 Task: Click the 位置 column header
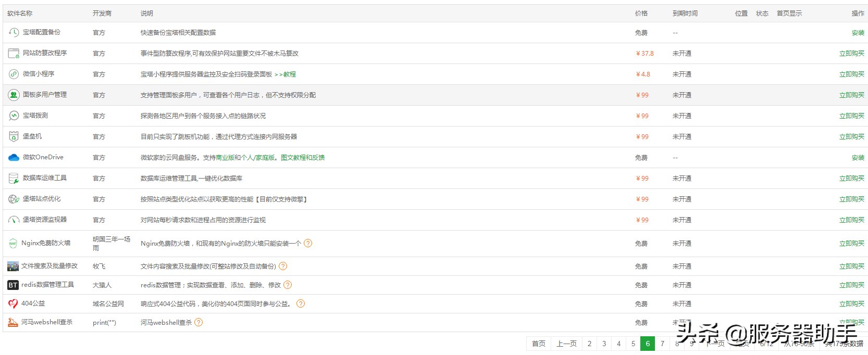pyautogui.click(x=741, y=14)
